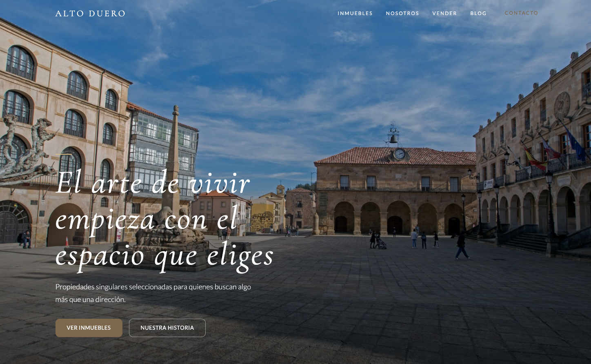Visit the Blog navigation item
Image resolution: width=591 pixels, height=364 pixels.
[x=478, y=13]
